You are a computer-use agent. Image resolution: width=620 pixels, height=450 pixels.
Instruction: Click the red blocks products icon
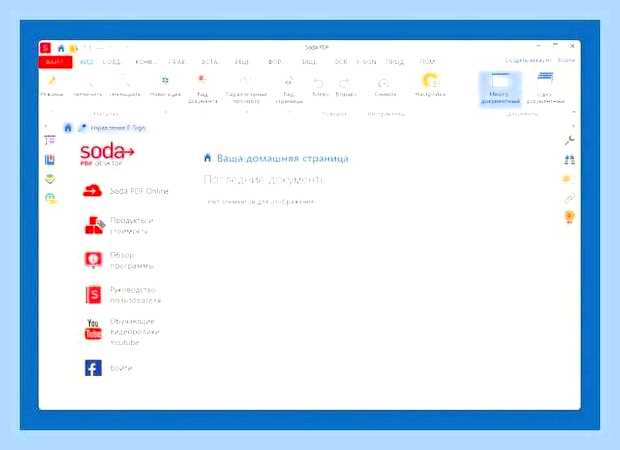[95, 225]
